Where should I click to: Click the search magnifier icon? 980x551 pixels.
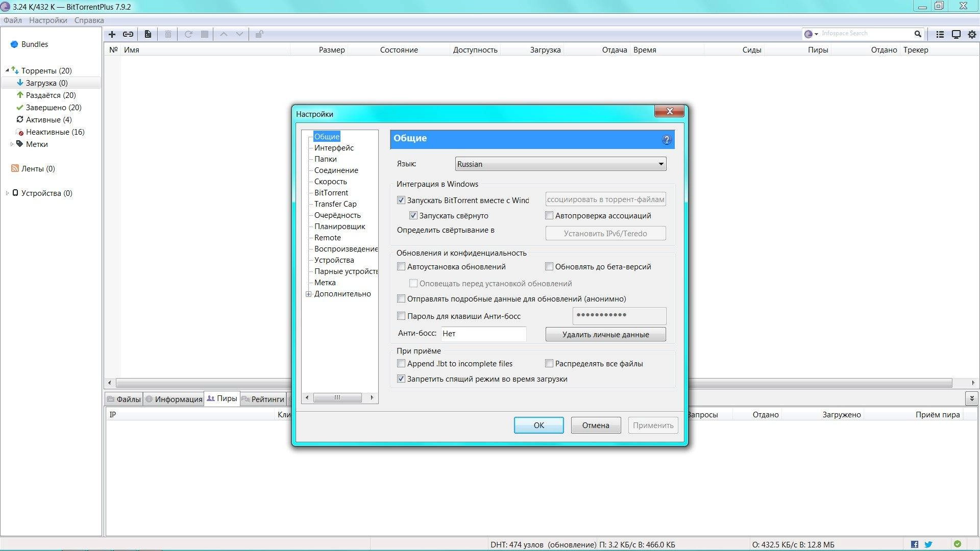(x=918, y=34)
